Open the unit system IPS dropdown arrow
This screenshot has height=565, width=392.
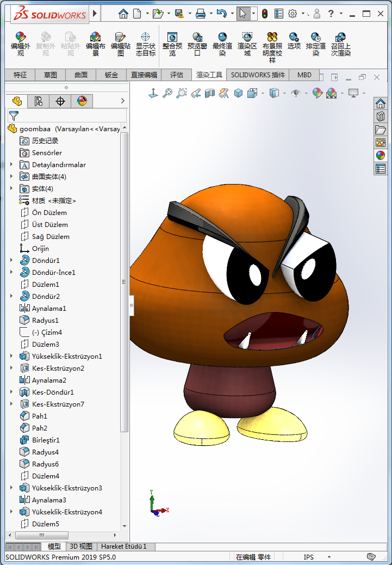(x=329, y=557)
